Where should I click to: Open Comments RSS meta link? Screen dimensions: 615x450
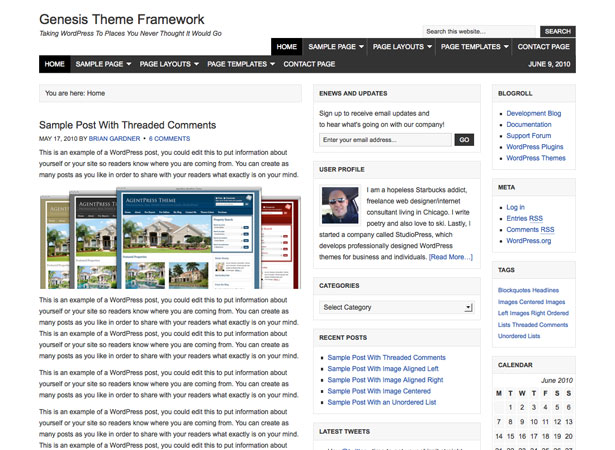[x=530, y=230]
